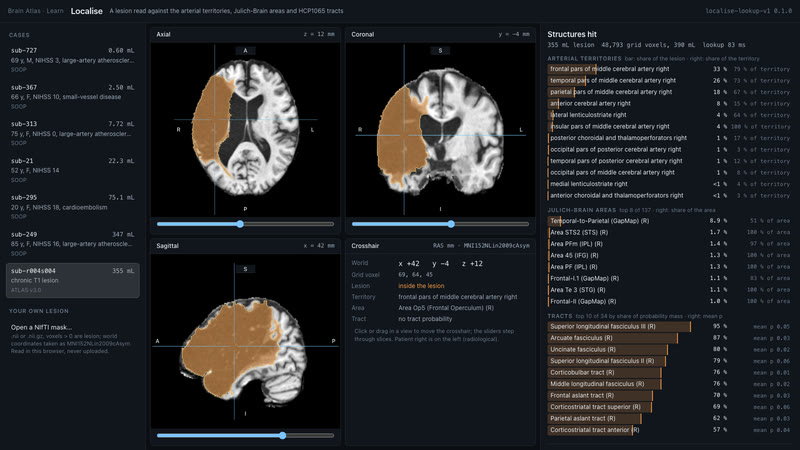The image size is (800, 450).
Task: Click Corticostriatal tract superior (R) row
Action: click(x=669, y=407)
